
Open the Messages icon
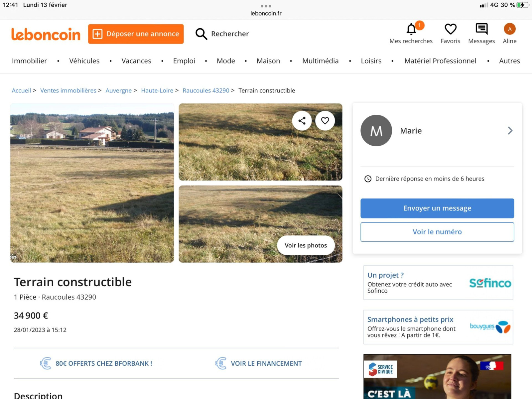[x=481, y=29]
